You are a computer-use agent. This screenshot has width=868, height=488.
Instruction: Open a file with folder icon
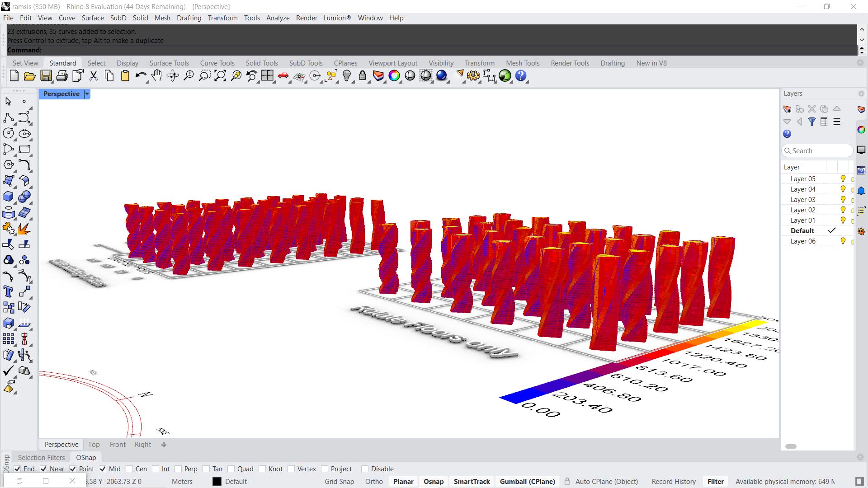click(30, 76)
